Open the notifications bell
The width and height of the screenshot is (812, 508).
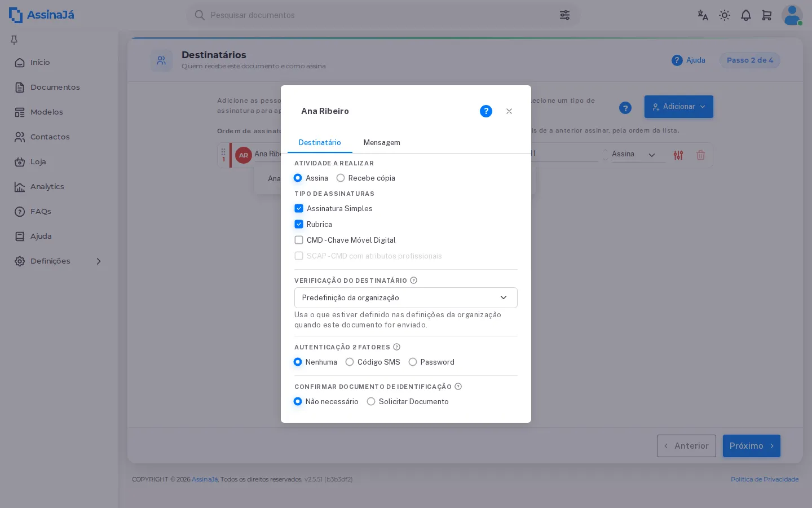(x=746, y=15)
